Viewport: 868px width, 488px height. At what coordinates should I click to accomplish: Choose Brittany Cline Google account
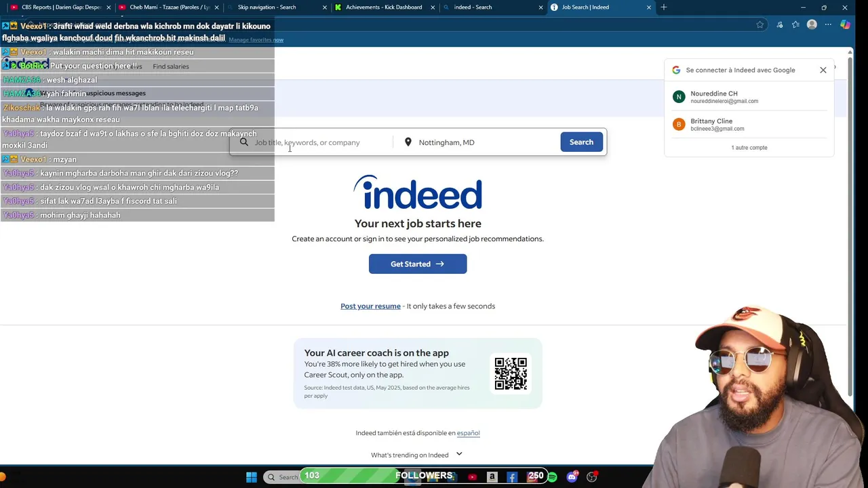pos(749,125)
